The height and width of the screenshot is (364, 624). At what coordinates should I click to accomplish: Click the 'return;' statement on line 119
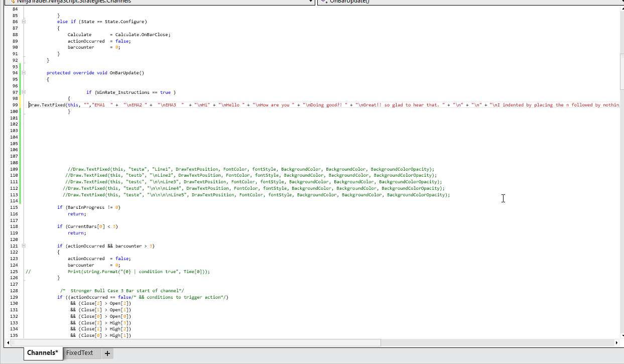tap(77, 233)
